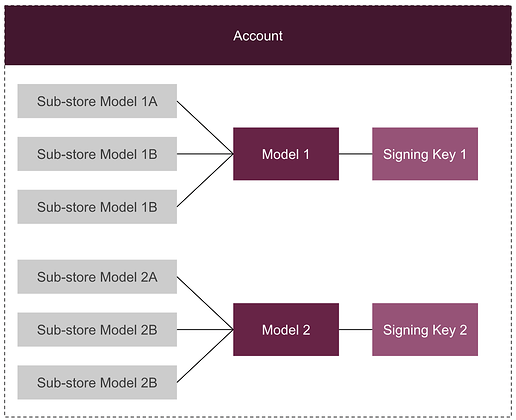Click the connector from Sub-store Model 1A to Model 1
Screen dimensions: 516x420
point(205,128)
